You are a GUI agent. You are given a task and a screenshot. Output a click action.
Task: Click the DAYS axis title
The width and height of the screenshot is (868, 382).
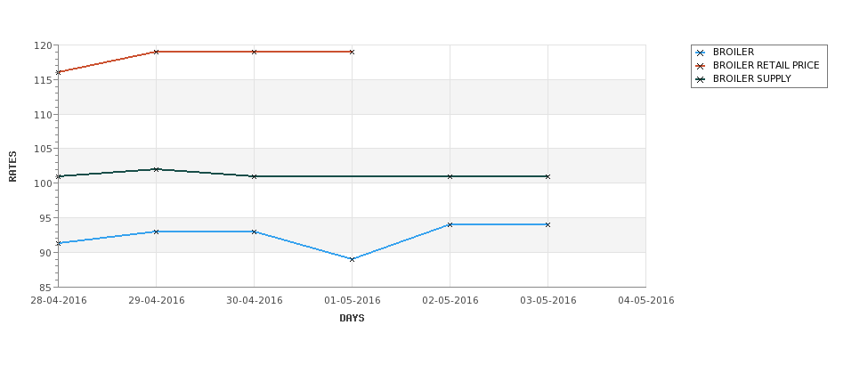coord(352,319)
